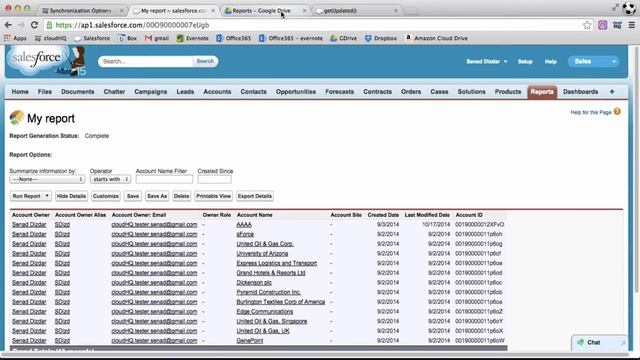Open the Setup link
This screenshot has width=640, height=360.
(x=525, y=61)
